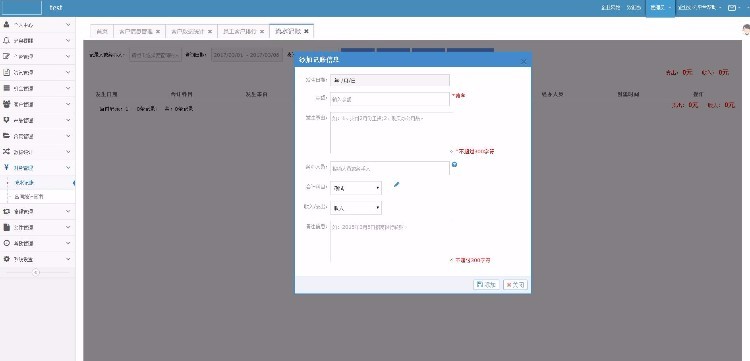Click the blue pencil icon beside the first dropdown
This screenshot has height=361, width=750.
click(396, 185)
